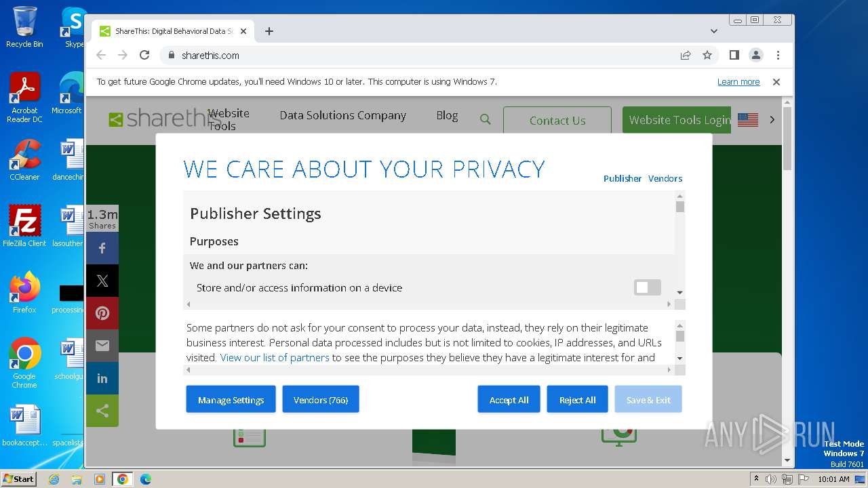Image resolution: width=868 pixels, height=488 pixels.
Task: Click Save & Exit button
Action: (x=648, y=399)
